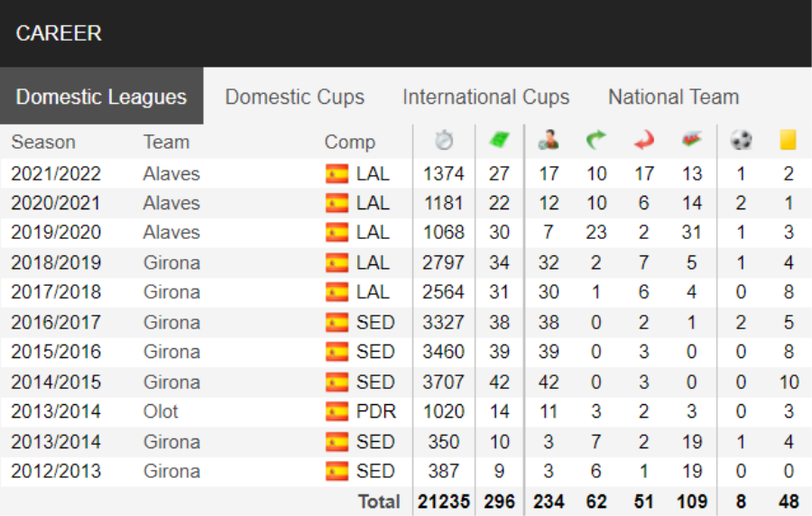
Task: Select the National Team tab
Action: pos(673,97)
